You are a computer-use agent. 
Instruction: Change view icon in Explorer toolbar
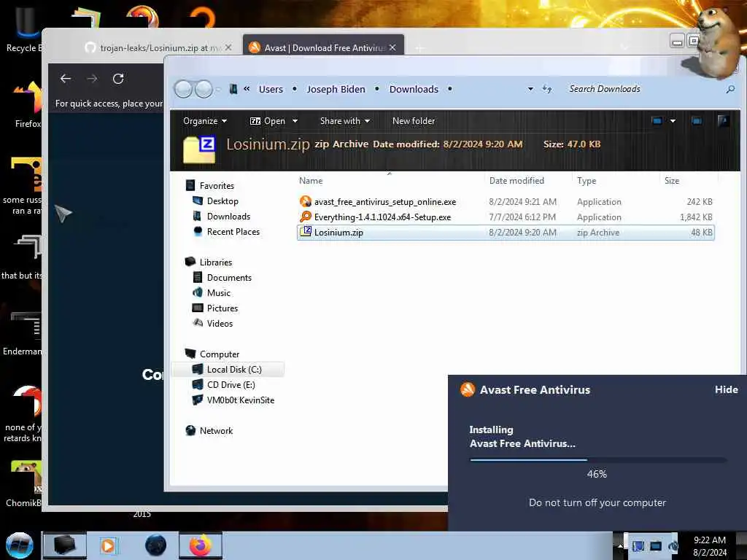[657, 121]
